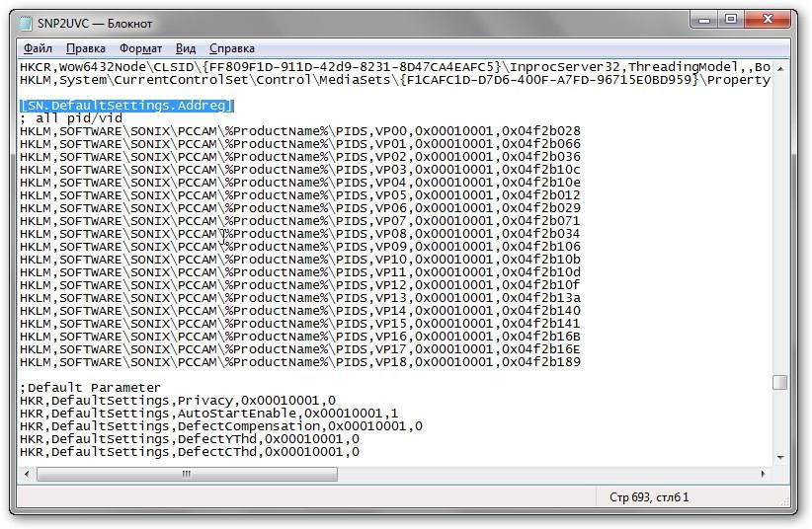Minimize the SNP2UVC Notepad window
The width and height of the screenshot is (812, 529).
pos(701,19)
